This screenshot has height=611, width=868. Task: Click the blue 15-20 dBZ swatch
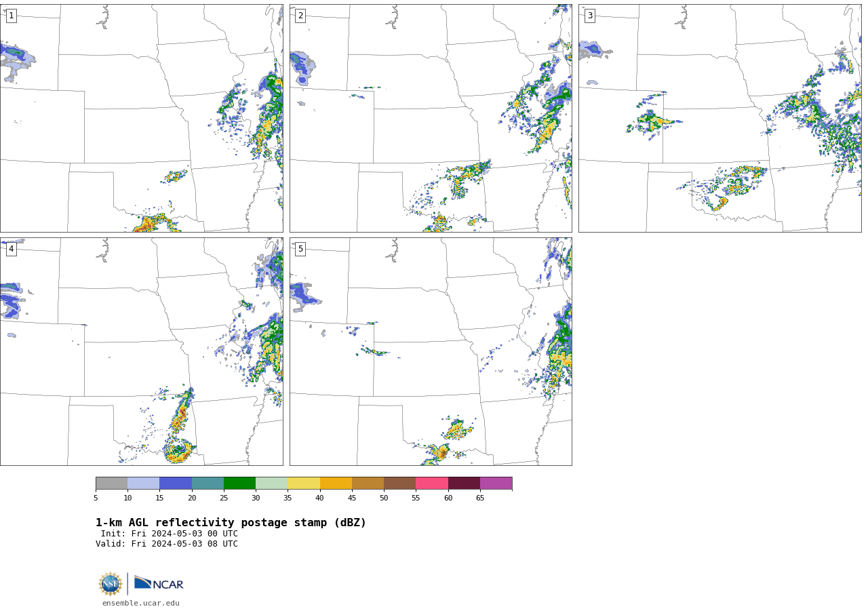pos(176,483)
